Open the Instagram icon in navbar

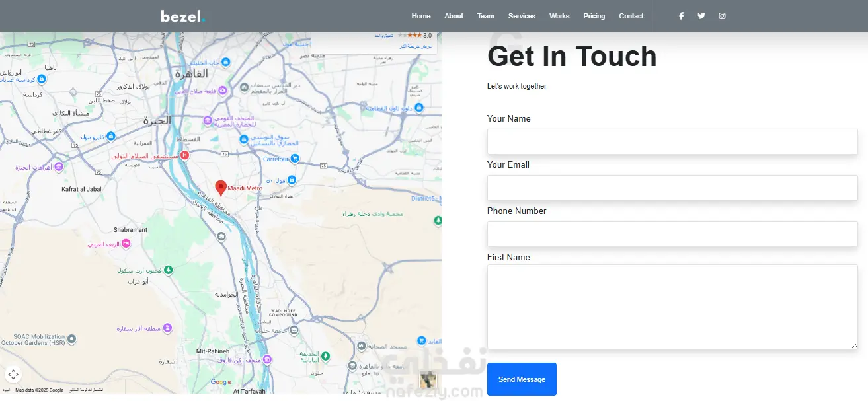(x=722, y=16)
